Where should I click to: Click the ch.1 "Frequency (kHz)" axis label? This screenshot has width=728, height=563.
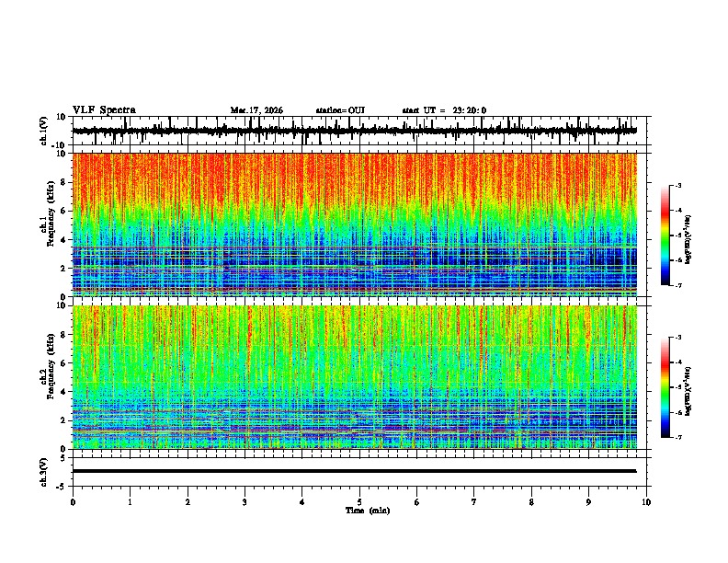click(x=51, y=213)
